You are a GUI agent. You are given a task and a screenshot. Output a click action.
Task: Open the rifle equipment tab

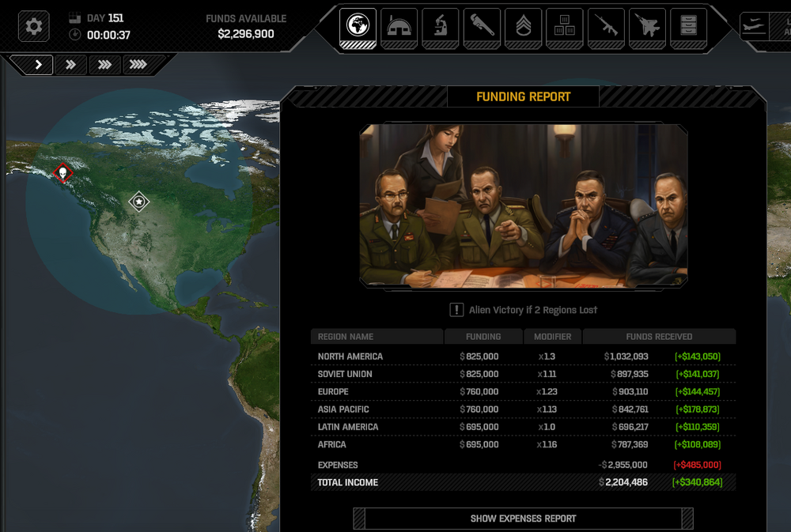(x=606, y=28)
